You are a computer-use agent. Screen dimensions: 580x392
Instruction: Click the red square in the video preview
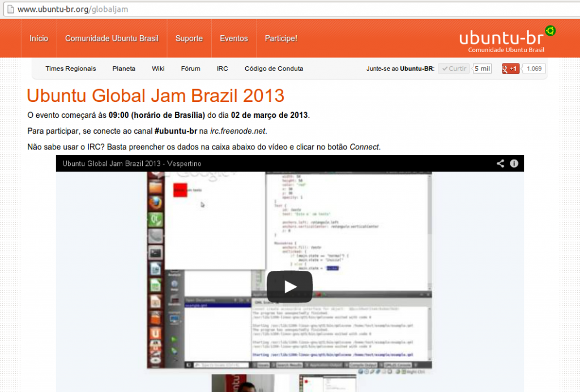[180, 190]
